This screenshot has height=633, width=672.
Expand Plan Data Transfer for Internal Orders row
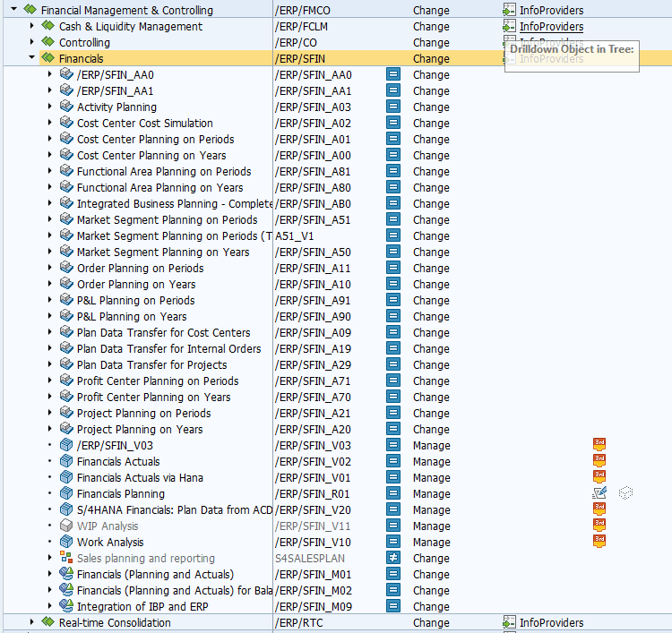tap(49, 348)
